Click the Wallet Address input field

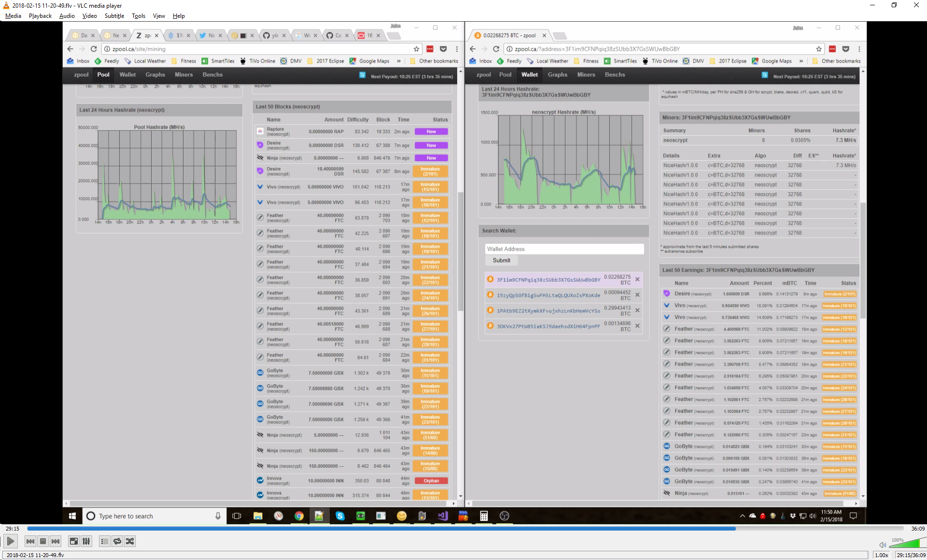564,249
